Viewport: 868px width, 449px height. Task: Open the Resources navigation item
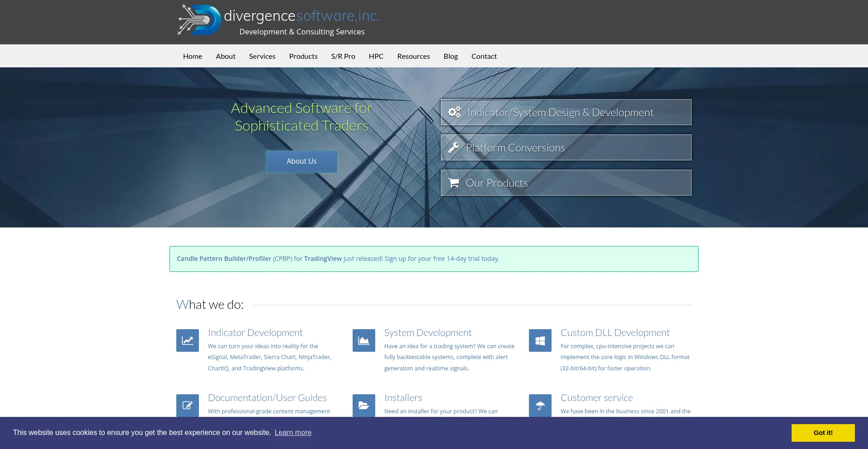tap(414, 56)
